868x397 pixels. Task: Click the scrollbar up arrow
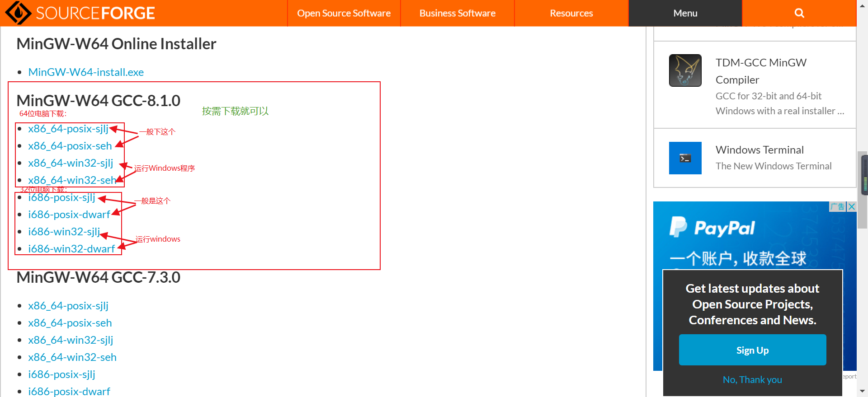(863, 5)
